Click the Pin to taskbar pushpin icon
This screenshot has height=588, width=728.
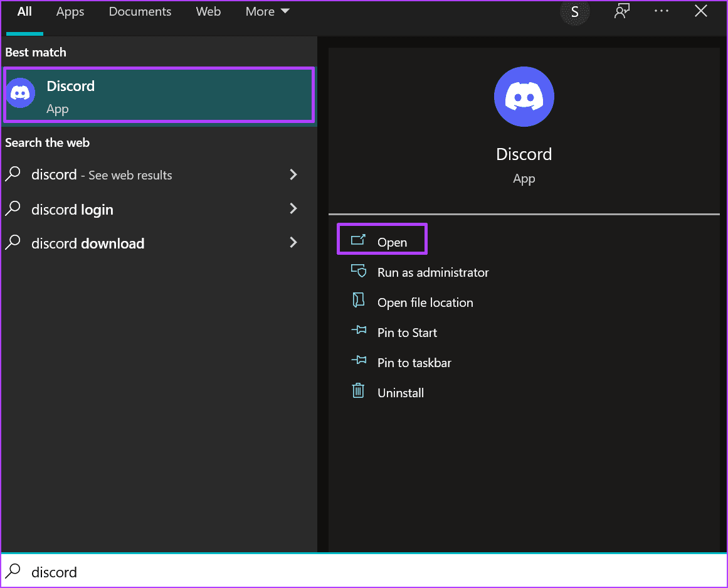(x=358, y=361)
